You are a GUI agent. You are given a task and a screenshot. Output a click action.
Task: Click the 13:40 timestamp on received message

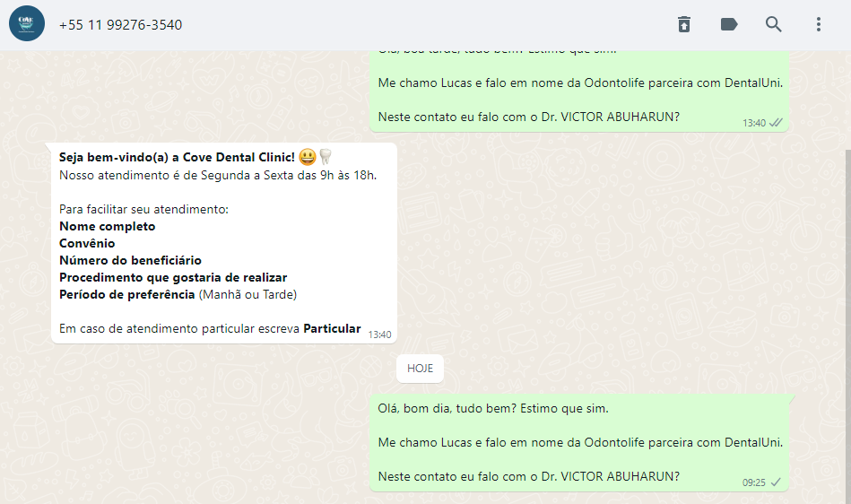click(379, 335)
